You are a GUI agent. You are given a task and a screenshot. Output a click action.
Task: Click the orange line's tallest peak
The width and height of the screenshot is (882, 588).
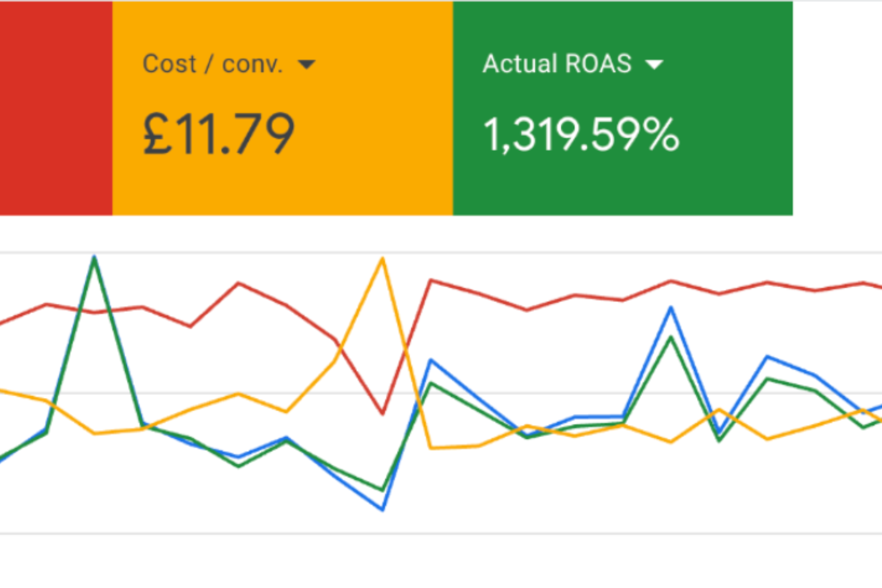pyautogui.click(x=382, y=260)
